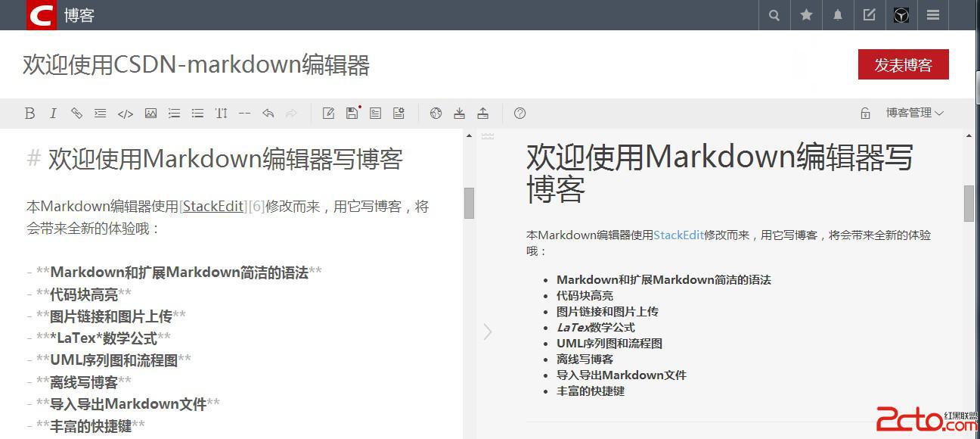
Task: Open notifications via the bell icon
Action: pos(838,15)
